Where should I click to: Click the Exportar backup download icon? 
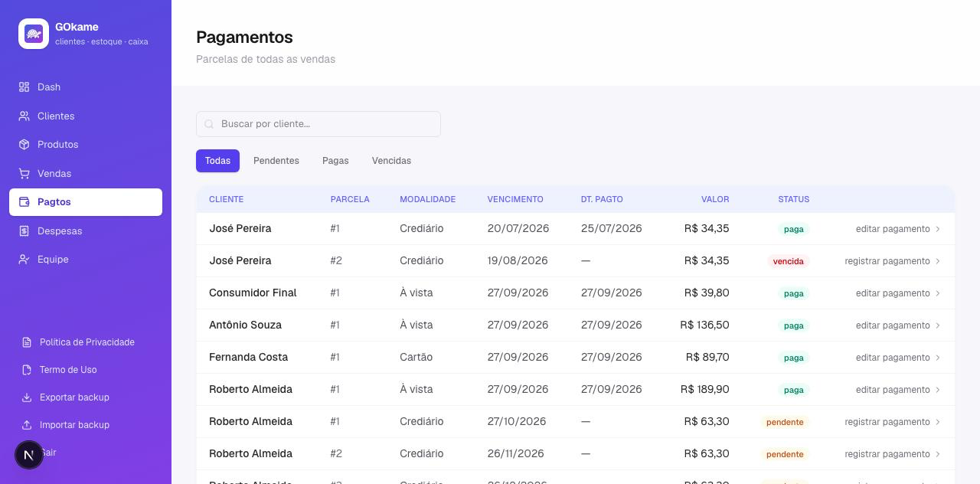(x=27, y=397)
